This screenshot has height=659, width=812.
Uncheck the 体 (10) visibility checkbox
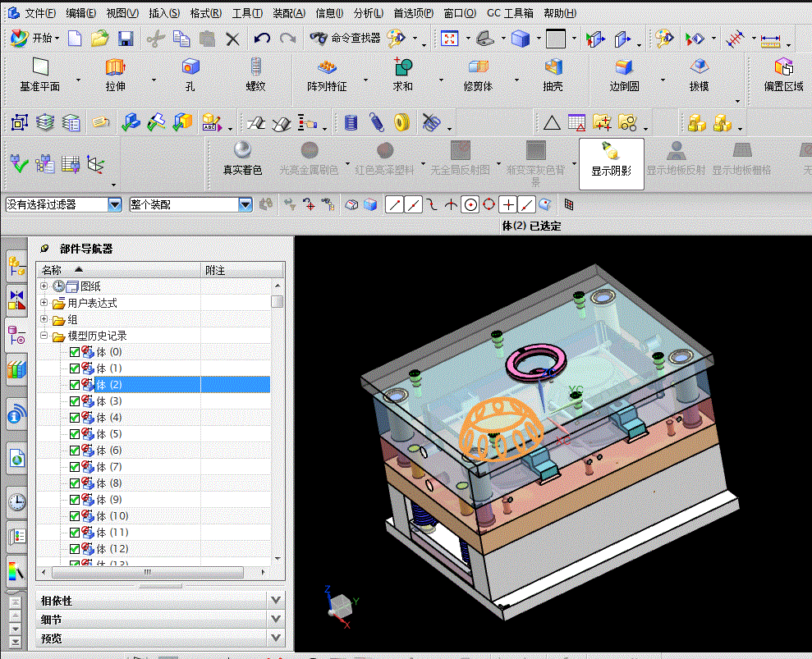(75, 516)
